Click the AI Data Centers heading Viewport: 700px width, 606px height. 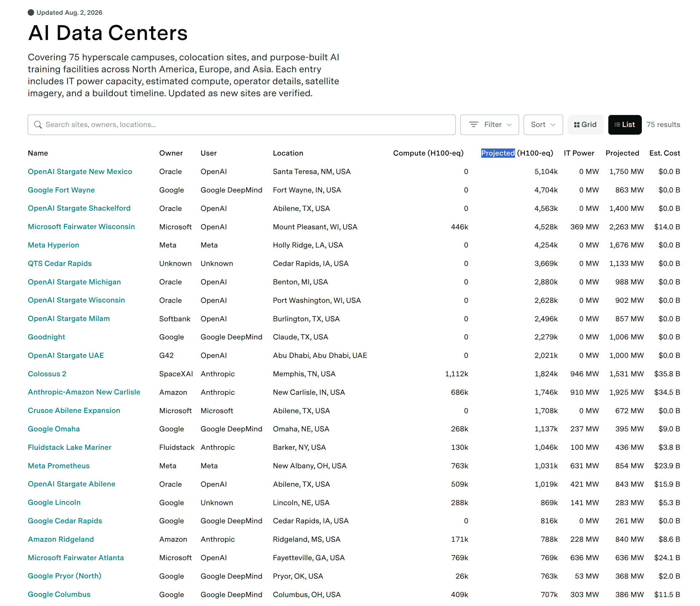(108, 33)
